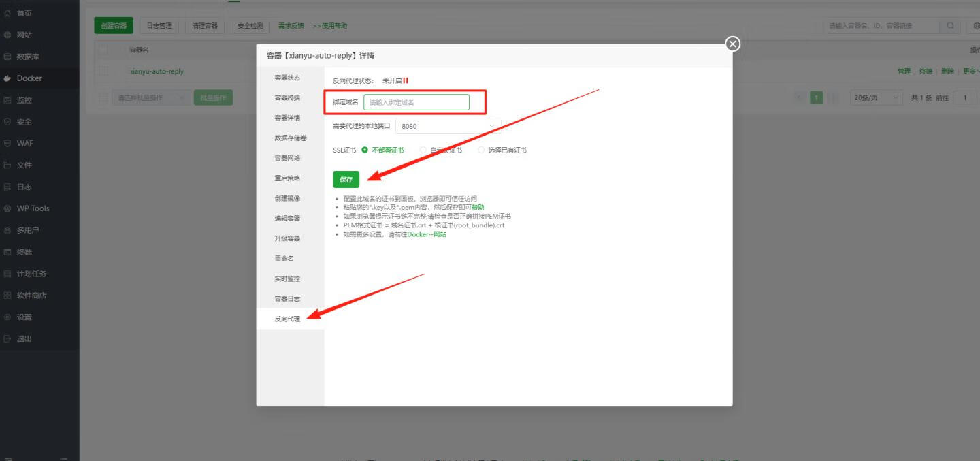Click the database icon beside 数据库
Screen dimensions: 980x461
7,57
